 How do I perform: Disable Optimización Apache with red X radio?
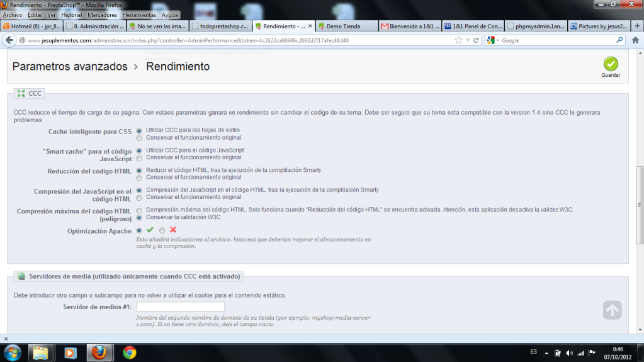coord(162,230)
